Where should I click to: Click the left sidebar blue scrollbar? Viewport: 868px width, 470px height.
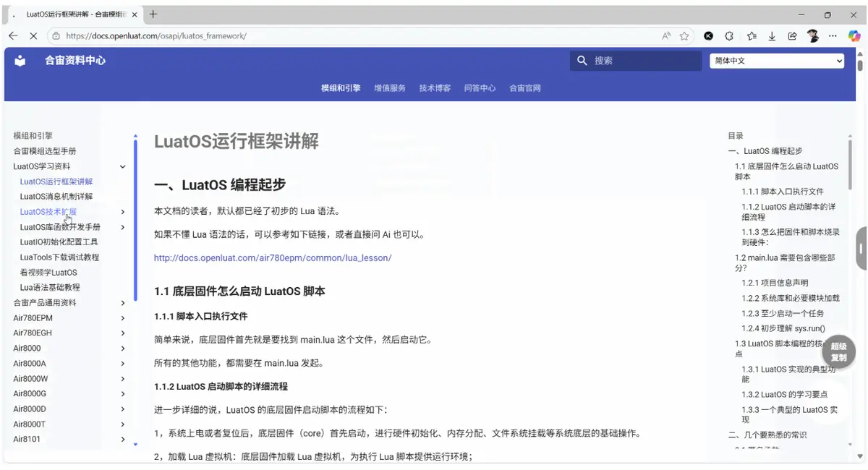(135, 219)
